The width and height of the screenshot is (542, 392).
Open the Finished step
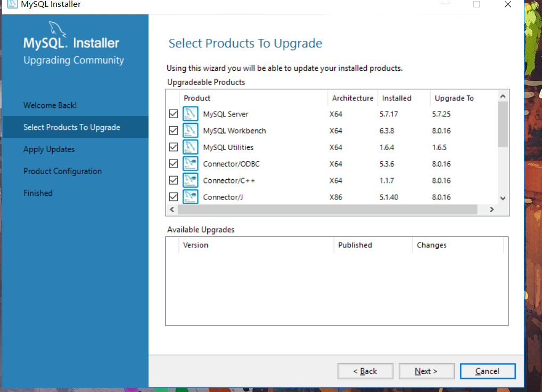coord(38,193)
